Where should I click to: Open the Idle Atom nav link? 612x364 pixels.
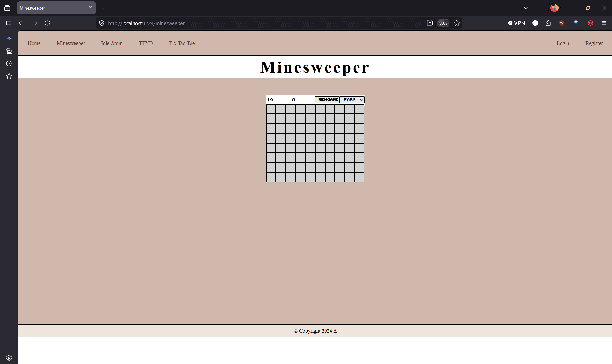(x=112, y=43)
